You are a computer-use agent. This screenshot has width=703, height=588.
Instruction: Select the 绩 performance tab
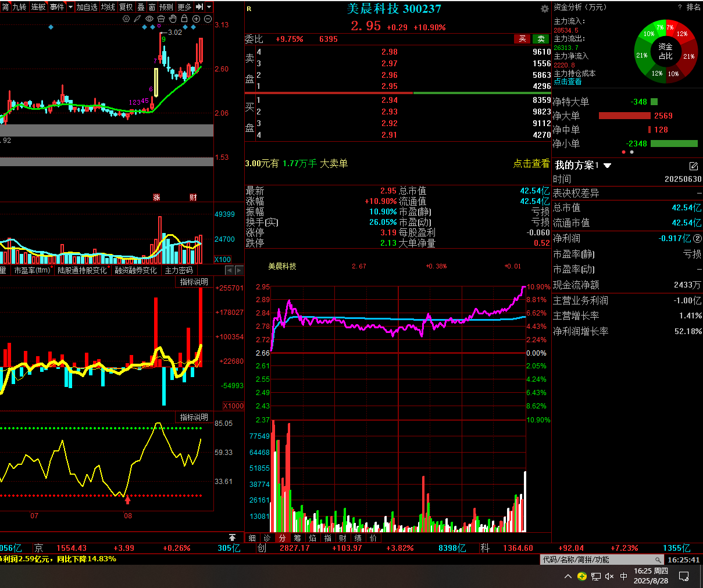point(358,538)
